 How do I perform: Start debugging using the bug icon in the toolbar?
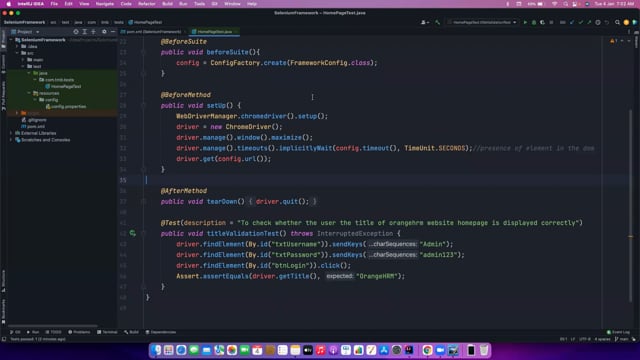534,22
